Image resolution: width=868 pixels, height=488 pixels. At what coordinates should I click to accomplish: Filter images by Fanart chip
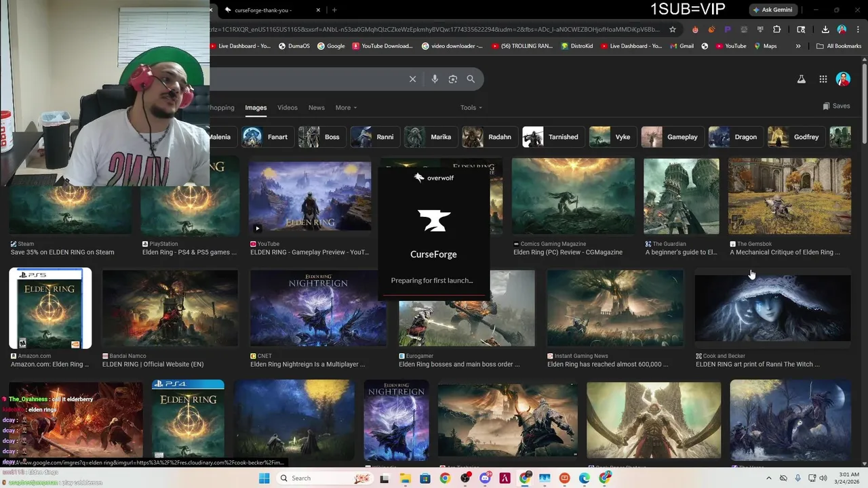click(269, 137)
